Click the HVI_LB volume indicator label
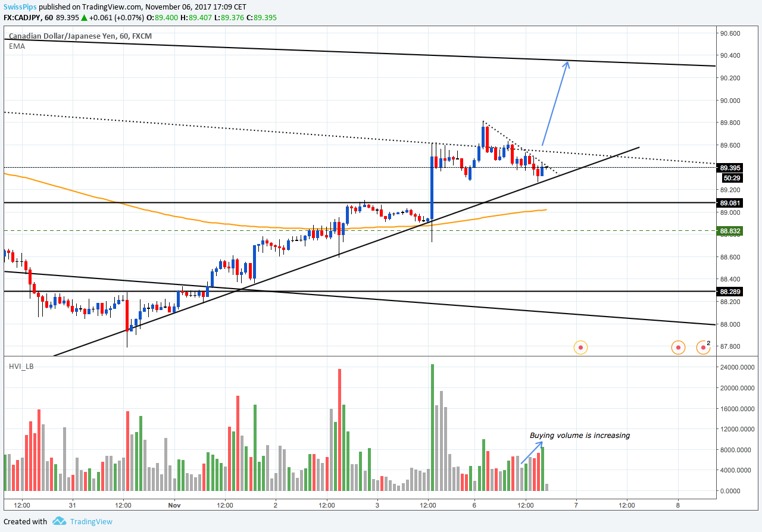This screenshot has height=532, width=762. (21, 366)
